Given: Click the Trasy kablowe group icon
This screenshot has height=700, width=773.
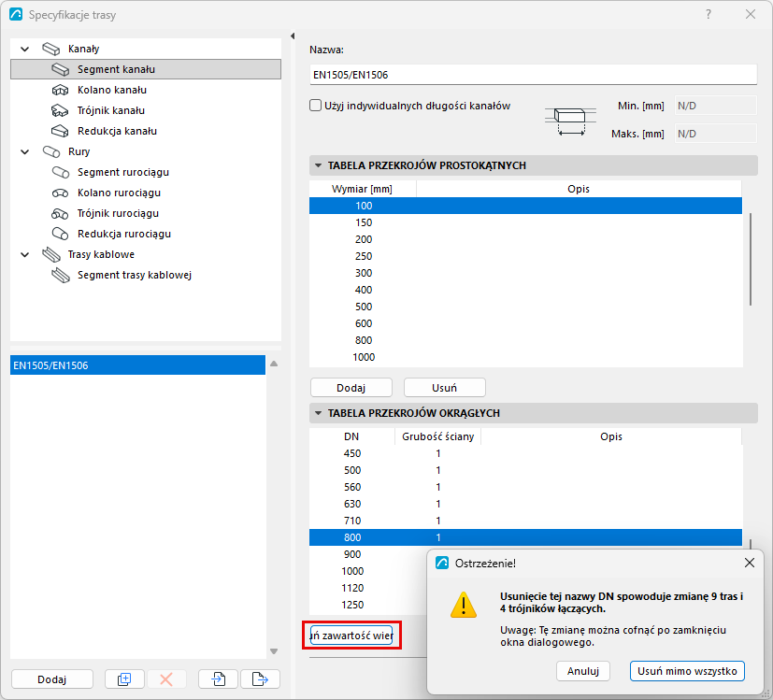Looking at the screenshot, I should [51, 254].
